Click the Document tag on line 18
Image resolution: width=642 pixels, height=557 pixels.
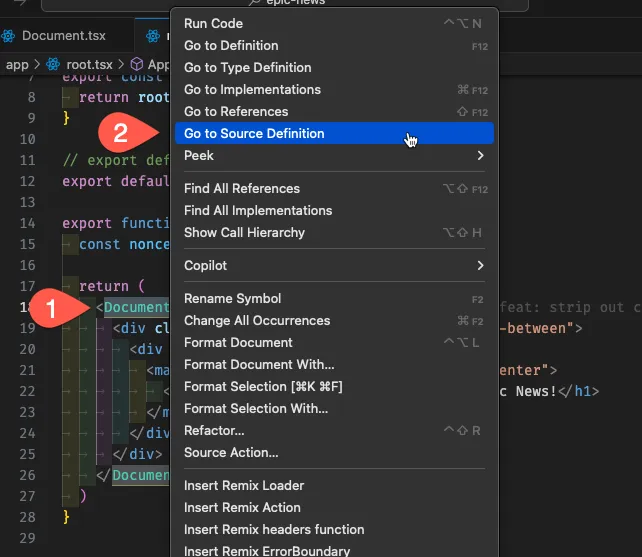point(136,307)
